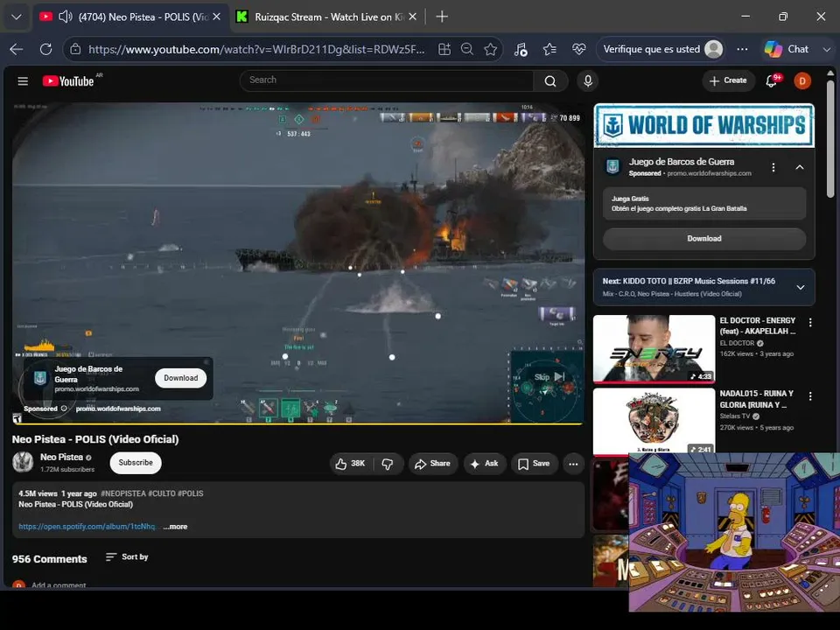Share the video

[433, 464]
